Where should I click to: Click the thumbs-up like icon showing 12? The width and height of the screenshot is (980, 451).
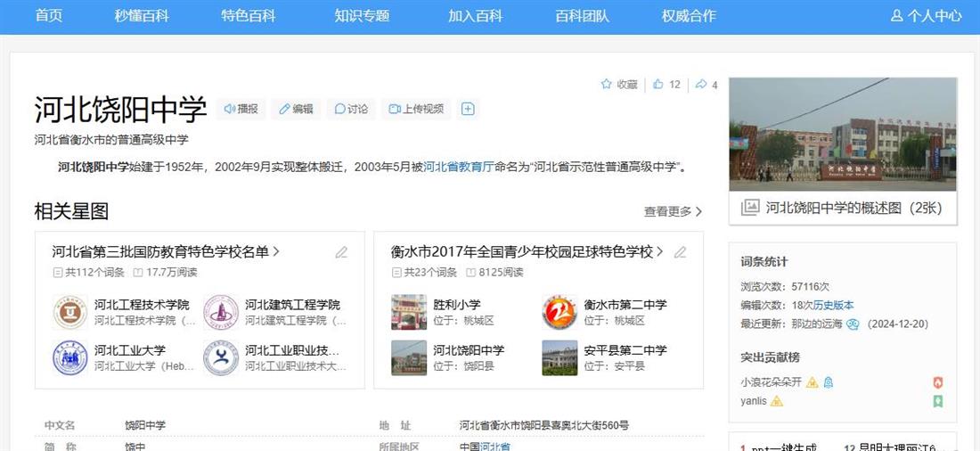coord(657,84)
